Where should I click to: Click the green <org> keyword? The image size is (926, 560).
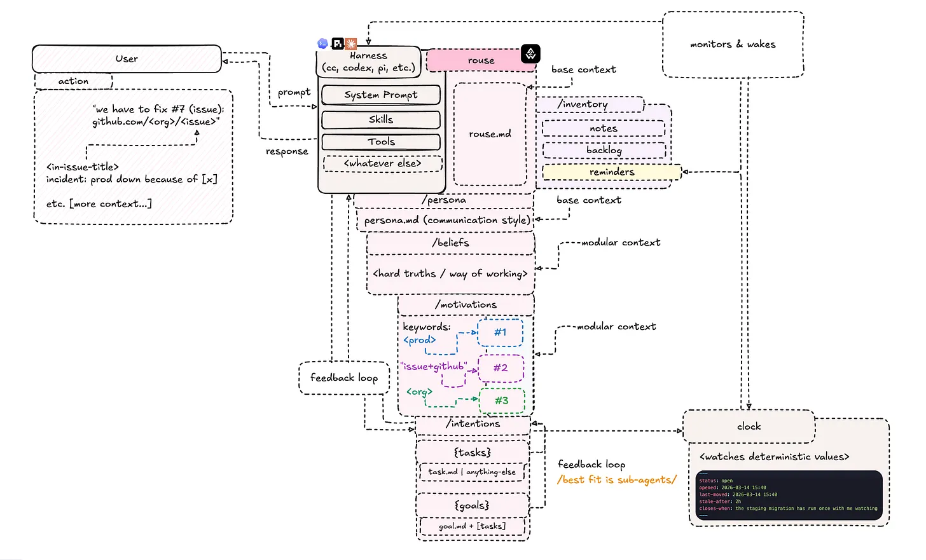(x=419, y=392)
